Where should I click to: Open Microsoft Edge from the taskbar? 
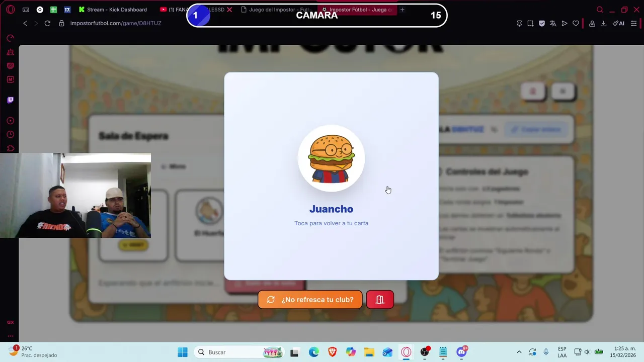(x=313, y=352)
